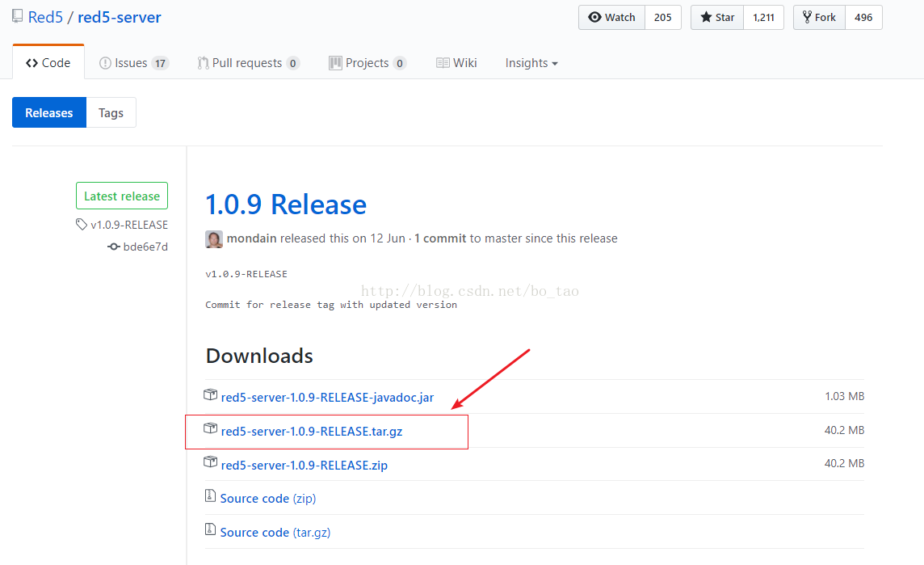Click the eye icon on Watch
This screenshot has width=924, height=565.
tap(595, 17)
